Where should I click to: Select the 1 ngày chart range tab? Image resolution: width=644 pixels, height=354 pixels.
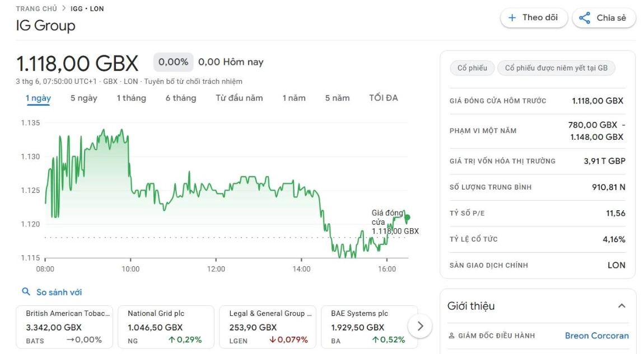point(38,98)
